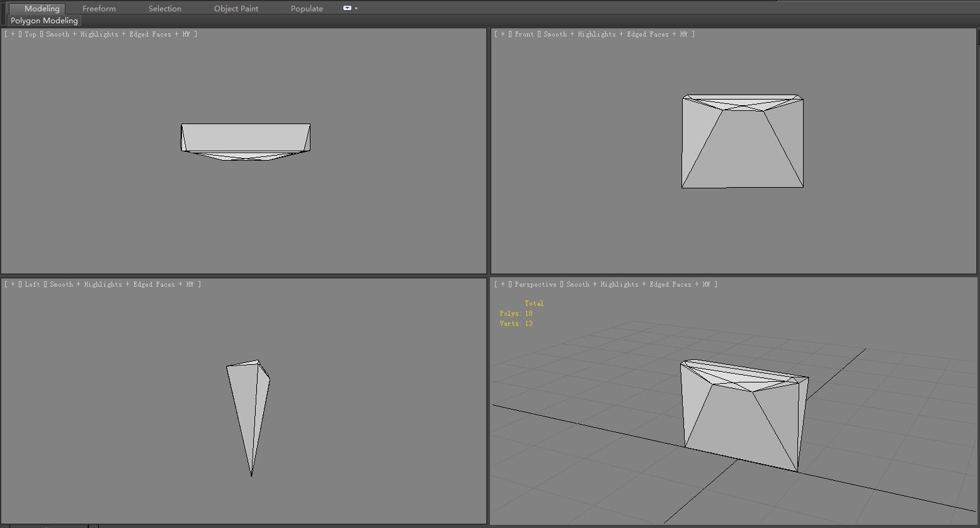The image size is (980, 528).
Task: Click the 'Total' statistics heading
Action: click(x=534, y=303)
